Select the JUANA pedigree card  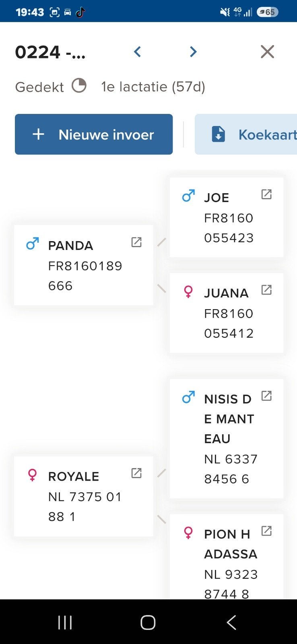coord(227,313)
